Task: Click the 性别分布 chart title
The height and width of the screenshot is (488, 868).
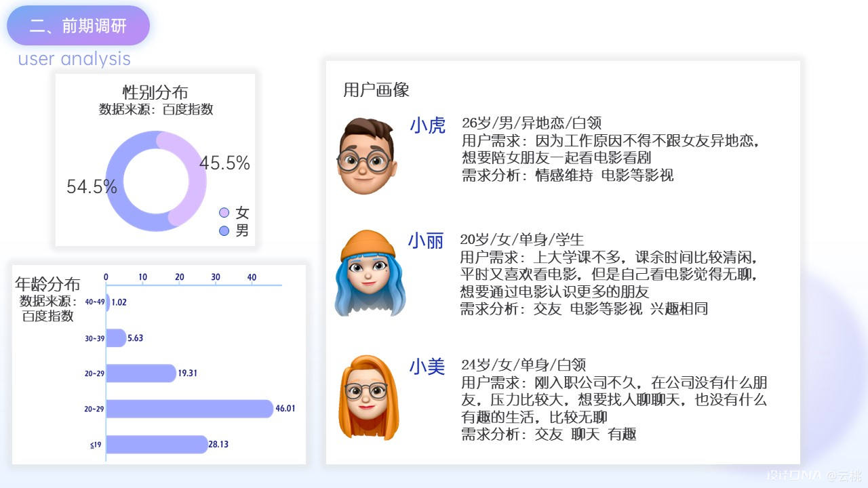Action: tap(155, 92)
